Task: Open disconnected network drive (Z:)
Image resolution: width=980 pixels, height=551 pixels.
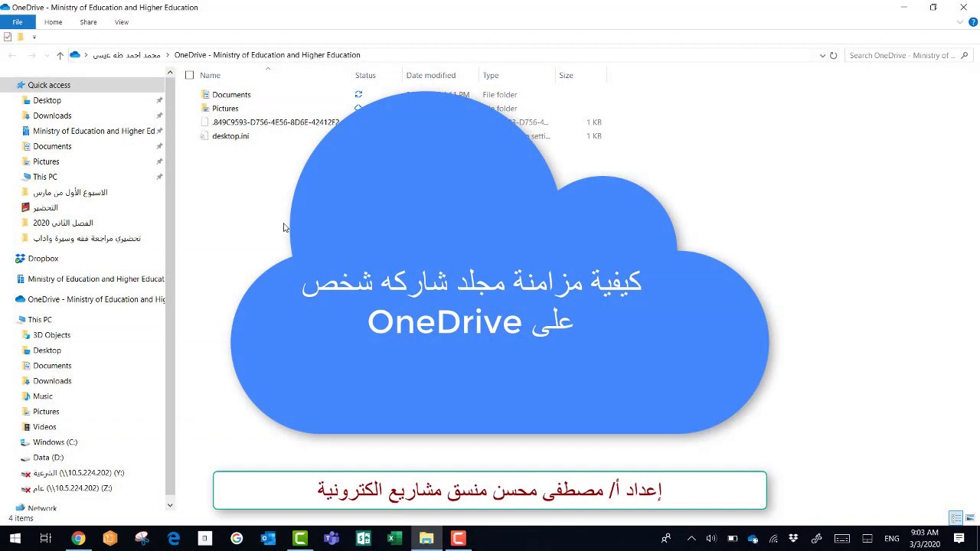Action: (x=72, y=488)
